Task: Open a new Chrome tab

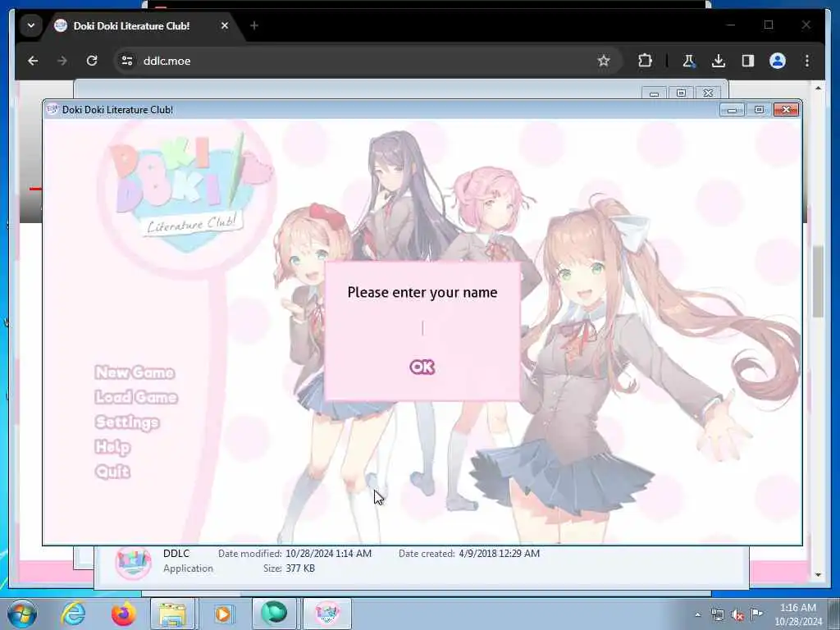Action: click(x=254, y=25)
